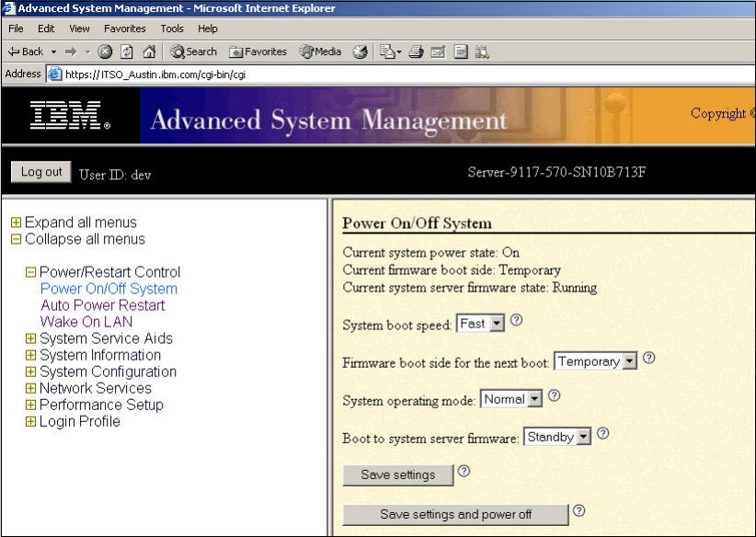The height and width of the screenshot is (537, 756).
Task: Open the View menu
Action: pos(79,29)
